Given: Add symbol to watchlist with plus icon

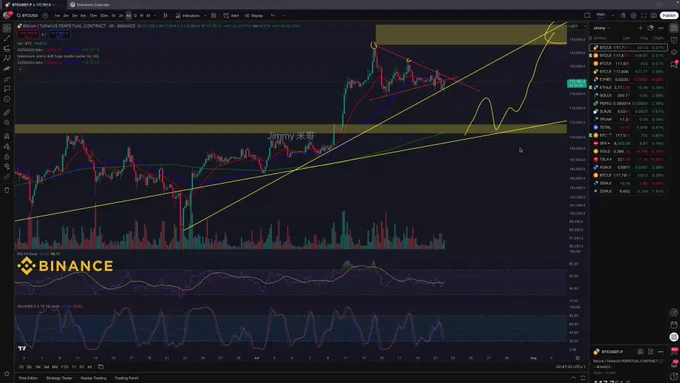Looking at the screenshot, I should pos(641,28).
